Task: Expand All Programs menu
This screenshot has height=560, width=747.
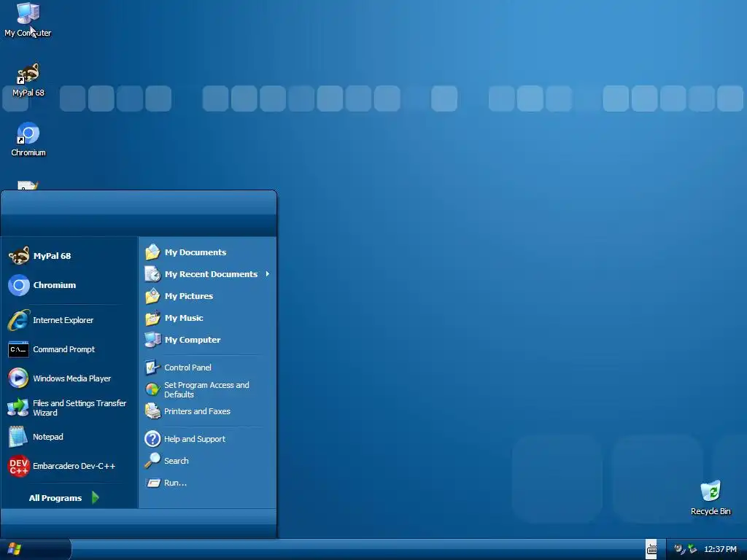Action: click(64, 497)
